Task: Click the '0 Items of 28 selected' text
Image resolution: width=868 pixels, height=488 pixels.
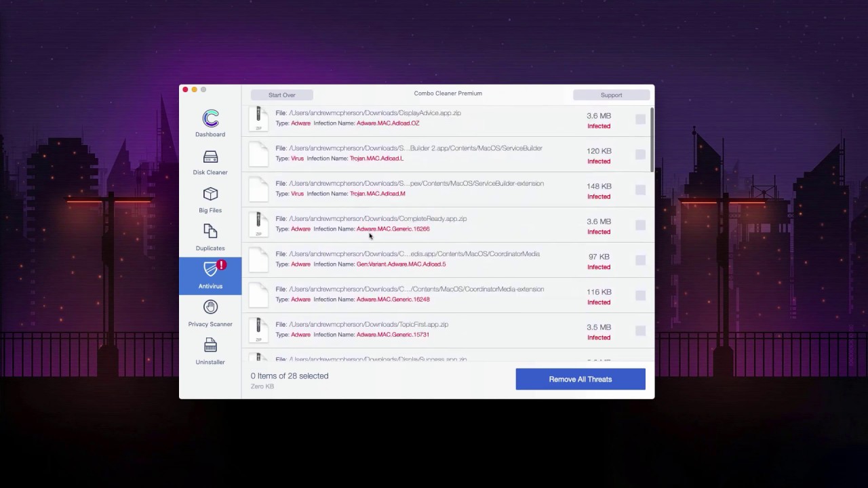Action: click(x=290, y=376)
